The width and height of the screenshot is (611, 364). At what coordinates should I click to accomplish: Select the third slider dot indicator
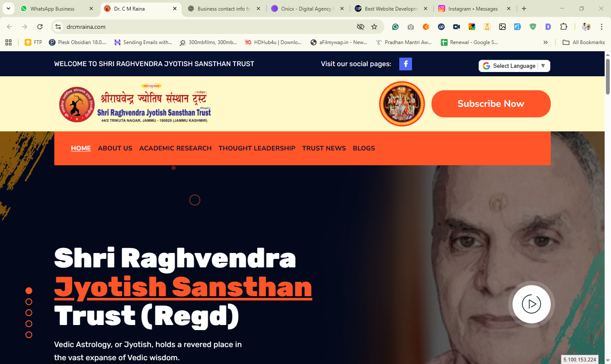coord(29,313)
